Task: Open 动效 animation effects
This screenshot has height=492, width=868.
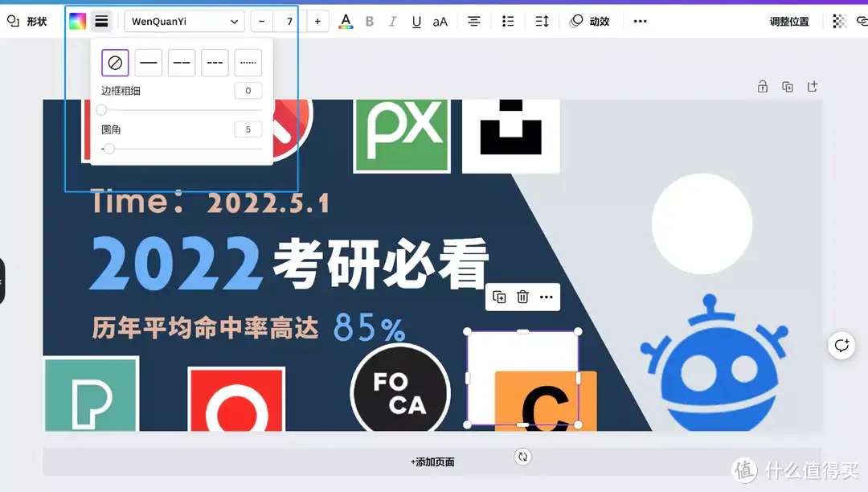Action: (x=590, y=22)
